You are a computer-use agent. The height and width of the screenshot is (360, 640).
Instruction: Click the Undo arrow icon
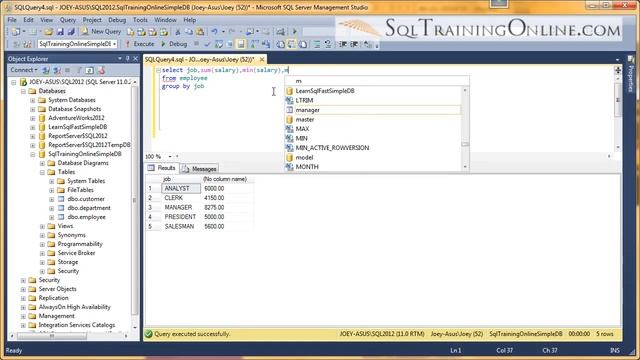coord(214,31)
